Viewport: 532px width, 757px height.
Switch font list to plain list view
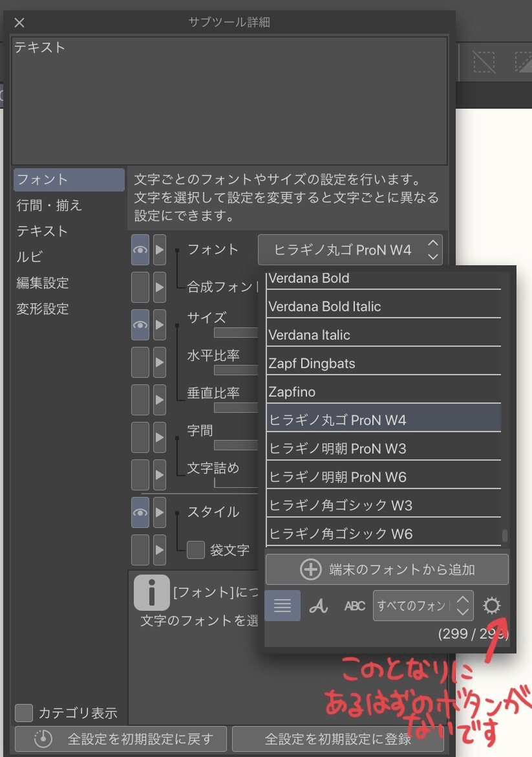click(x=282, y=606)
